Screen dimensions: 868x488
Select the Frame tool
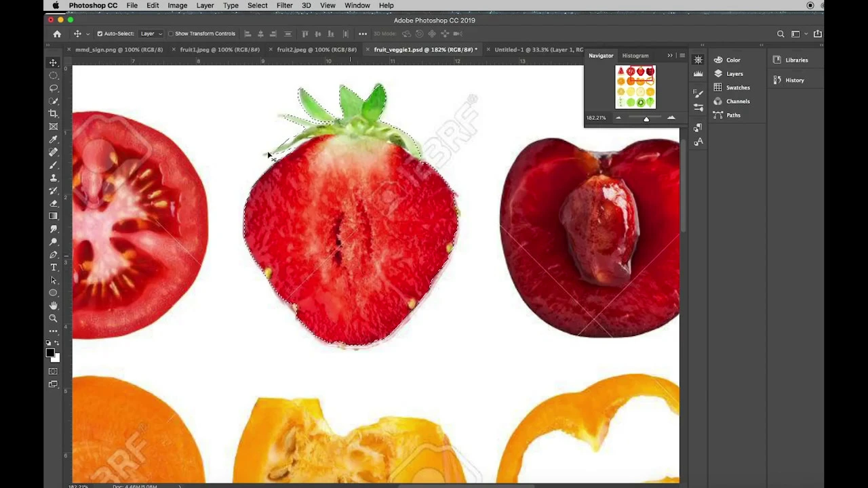53,127
